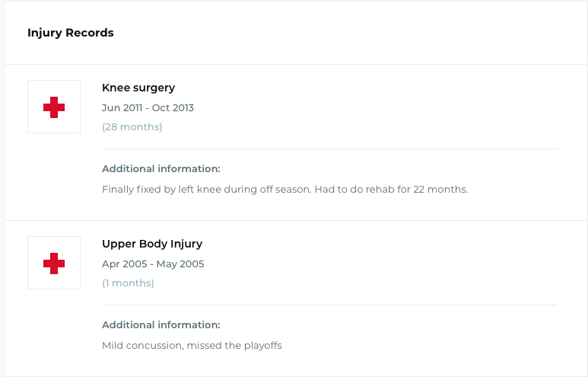The width and height of the screenshot is (588, 377).
Task: Click the Jun 2011 - Oct 2013 date range
Action: 148,107
